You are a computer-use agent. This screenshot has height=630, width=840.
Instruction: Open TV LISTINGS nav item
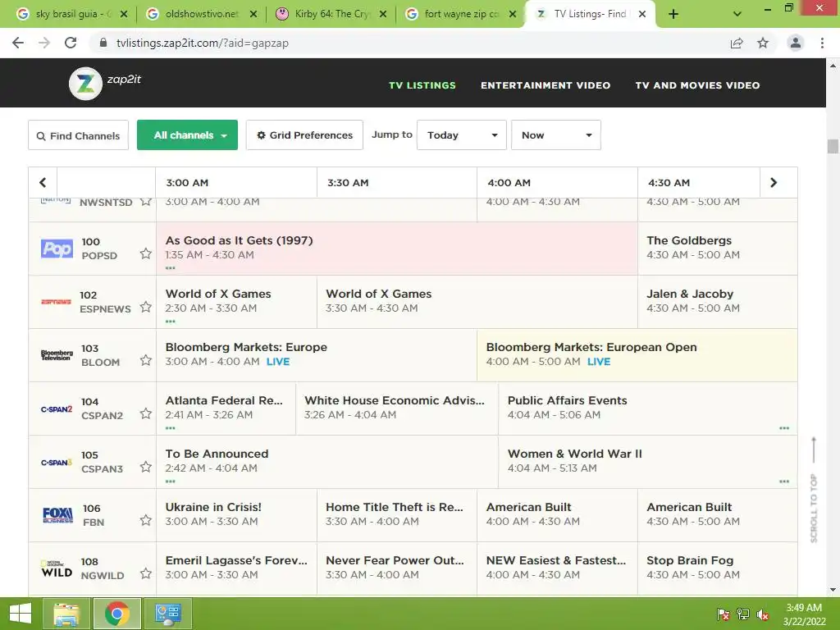click(x=422, y=85)
